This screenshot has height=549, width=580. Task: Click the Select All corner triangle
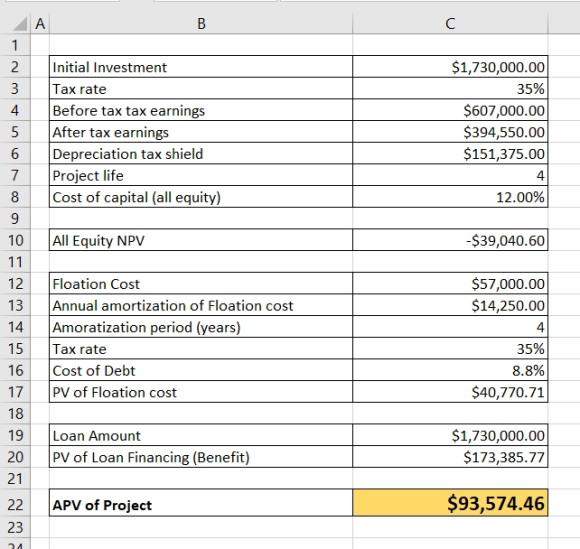pos(20,24)
